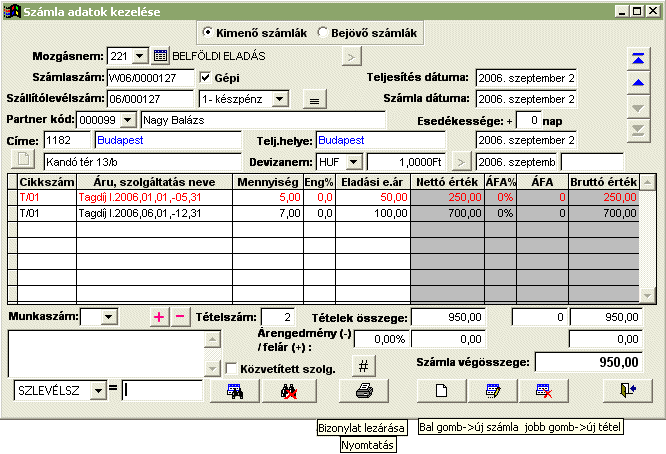This screenshot has height=454, width=666.
Task: Click the Telj.helye Budapest field
Action: [x=381, y=140]
